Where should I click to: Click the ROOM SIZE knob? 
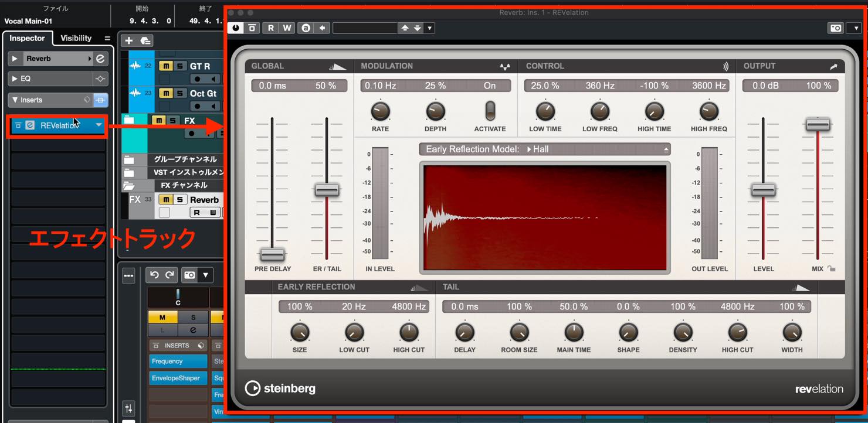[519, 332]
